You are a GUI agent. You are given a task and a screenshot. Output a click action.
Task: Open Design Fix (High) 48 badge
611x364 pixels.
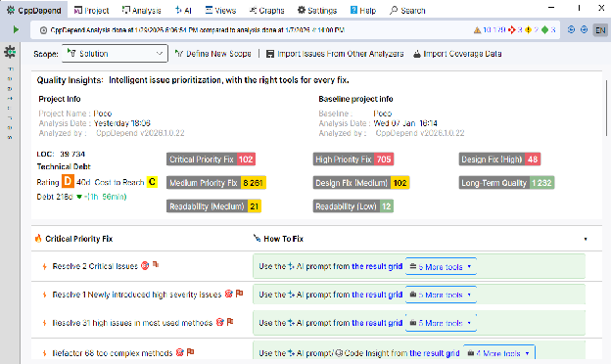(x=499, y=159)
